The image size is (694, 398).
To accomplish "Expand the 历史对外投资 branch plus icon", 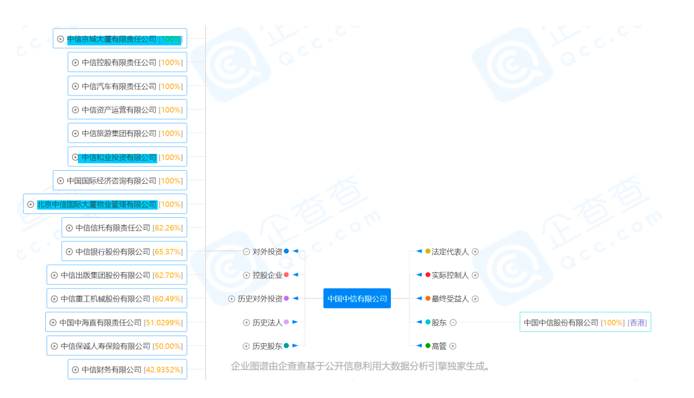I will coord(231,299).
